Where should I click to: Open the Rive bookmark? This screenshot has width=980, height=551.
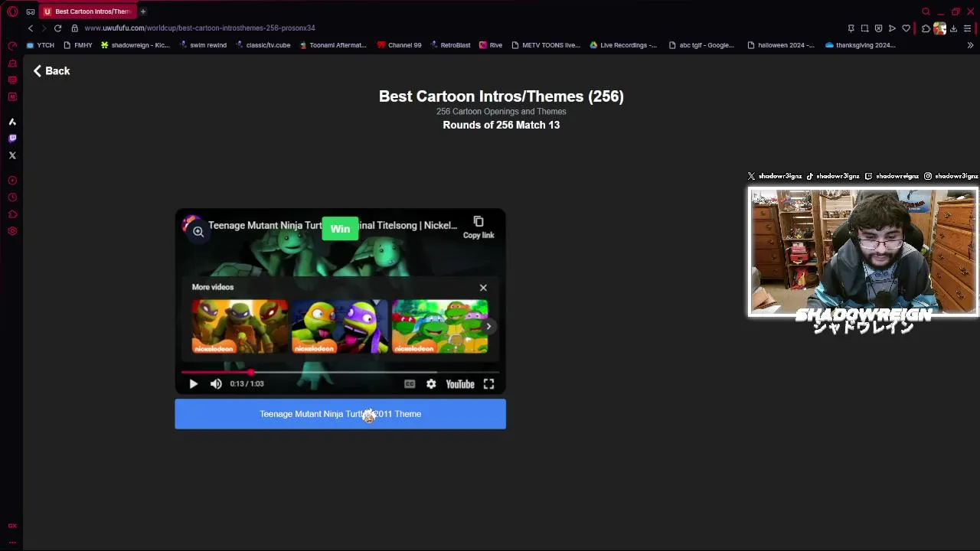[491, 45]
